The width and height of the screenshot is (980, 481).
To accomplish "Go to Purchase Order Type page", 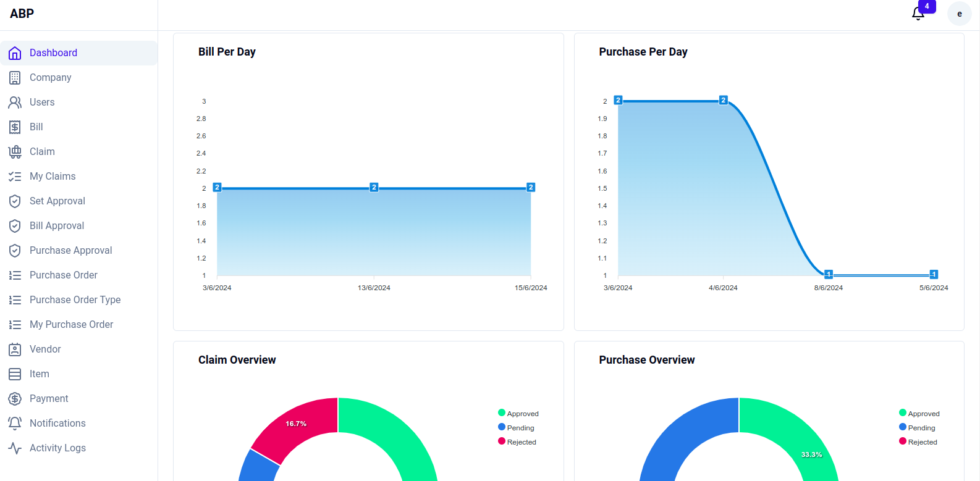I will pyautogui.click(x=75, y=300).
